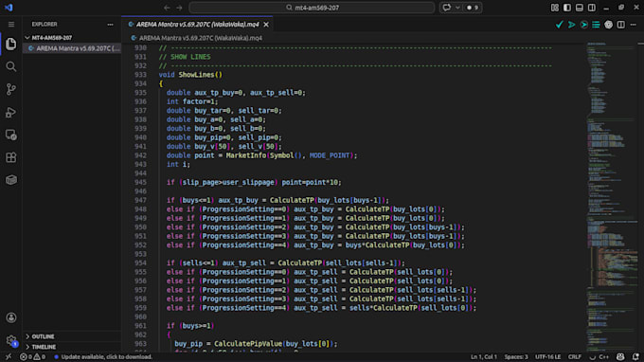Click the white polyhedron icon in editor toolbar
This screenshot has height=362, width=644.
608,25
